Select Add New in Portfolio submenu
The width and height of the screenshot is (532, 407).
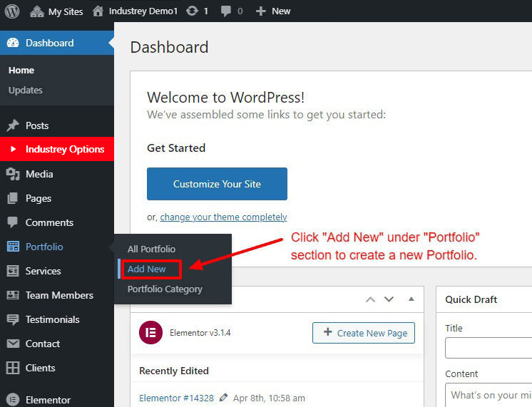click(147, 269)
